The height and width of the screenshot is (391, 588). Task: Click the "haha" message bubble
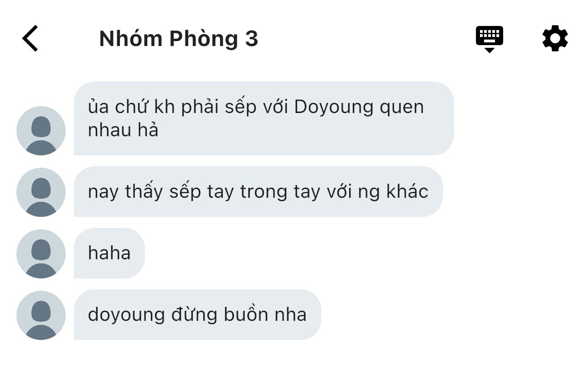click(x=109, y=253)
